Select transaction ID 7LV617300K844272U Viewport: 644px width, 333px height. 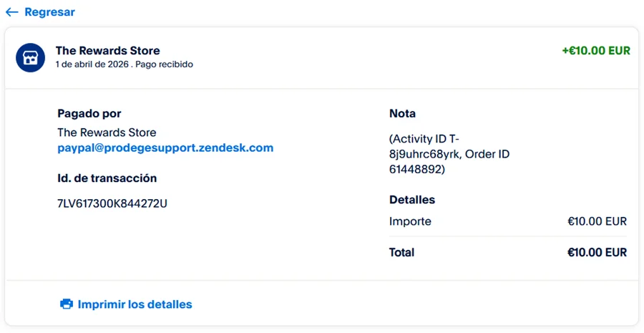click(112, 203)
